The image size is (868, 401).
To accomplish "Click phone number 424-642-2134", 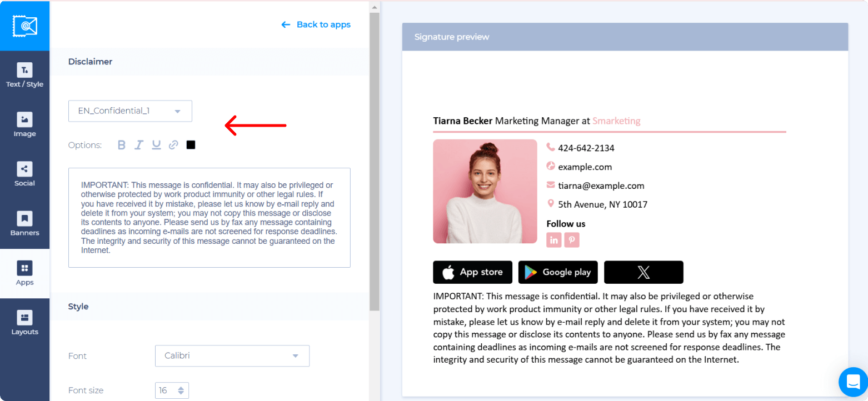I will coord(586,148).
